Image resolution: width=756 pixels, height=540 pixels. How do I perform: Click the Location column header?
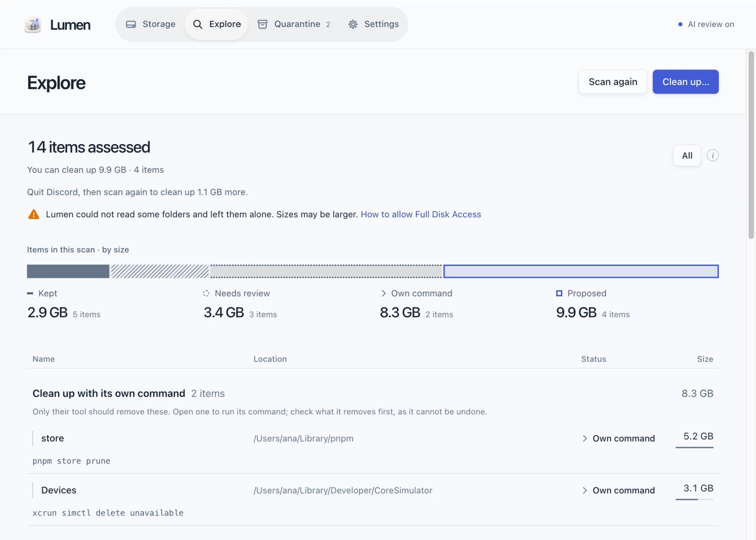270,359
